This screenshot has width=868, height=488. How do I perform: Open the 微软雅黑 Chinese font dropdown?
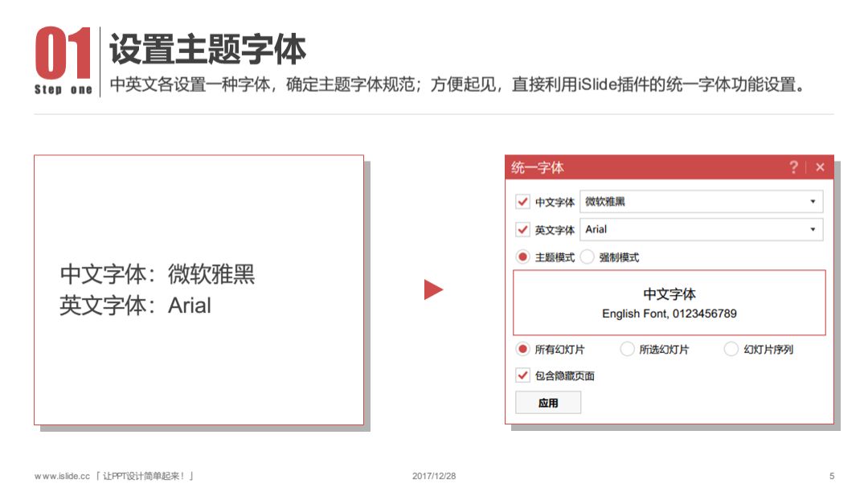click(x=701, y=202)
